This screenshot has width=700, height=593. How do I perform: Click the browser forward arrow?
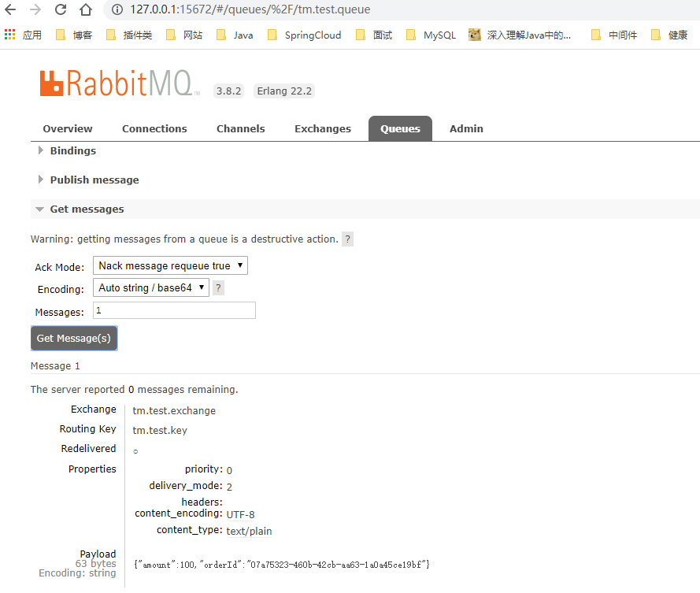35,9
